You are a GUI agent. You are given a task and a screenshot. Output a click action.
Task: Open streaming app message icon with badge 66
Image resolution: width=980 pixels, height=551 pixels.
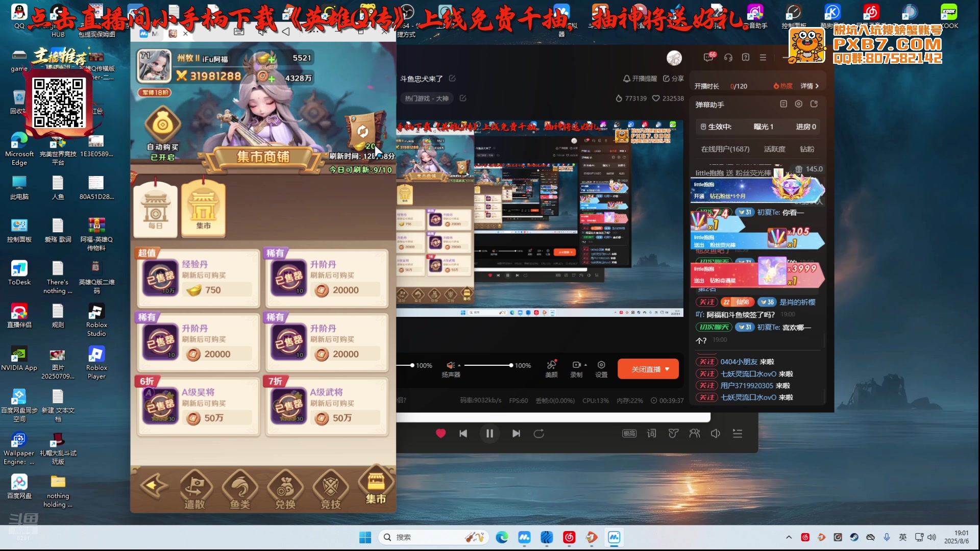point(708,57)
